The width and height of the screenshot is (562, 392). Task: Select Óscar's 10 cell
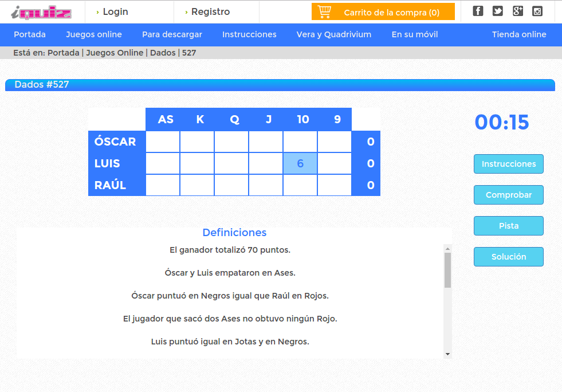pyautogui.click(x=300, y=142)
